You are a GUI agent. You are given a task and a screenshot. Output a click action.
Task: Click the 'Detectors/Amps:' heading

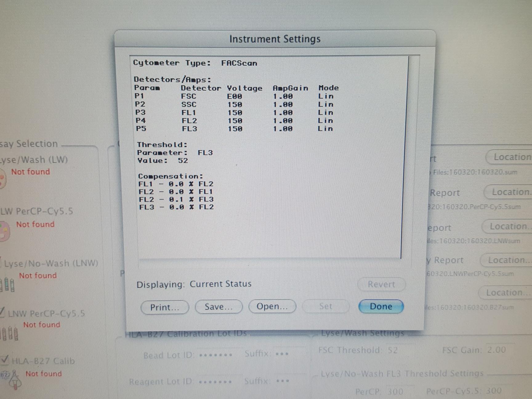pos(172,79)
